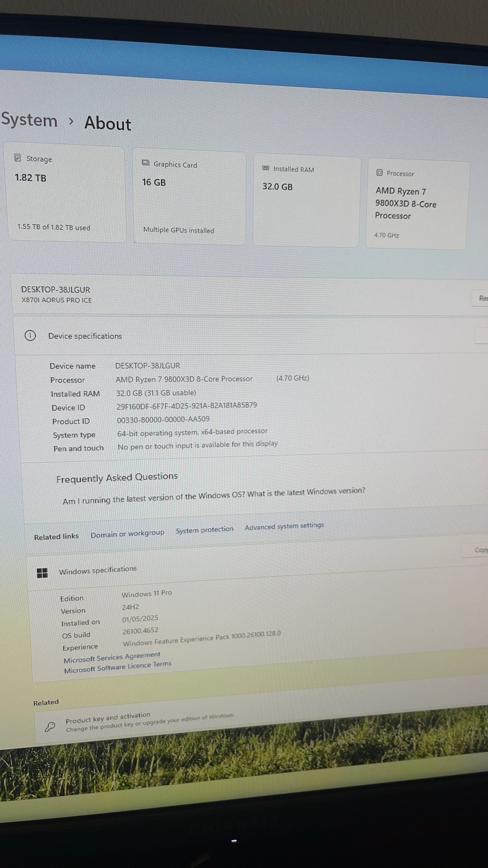
Task: Click the Windows logo icon beside Windows specifications
Action: tap(42, 573)
